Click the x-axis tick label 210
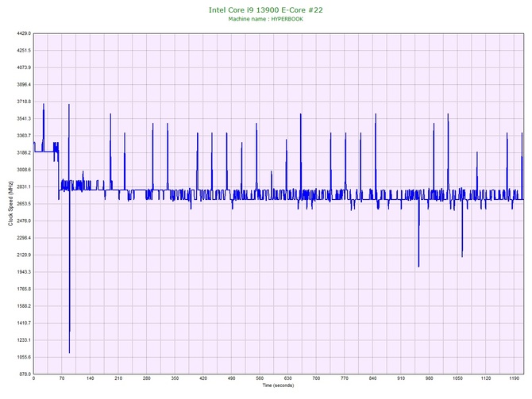The width and height of the screenshot is (532, 399). click(118, 378)
